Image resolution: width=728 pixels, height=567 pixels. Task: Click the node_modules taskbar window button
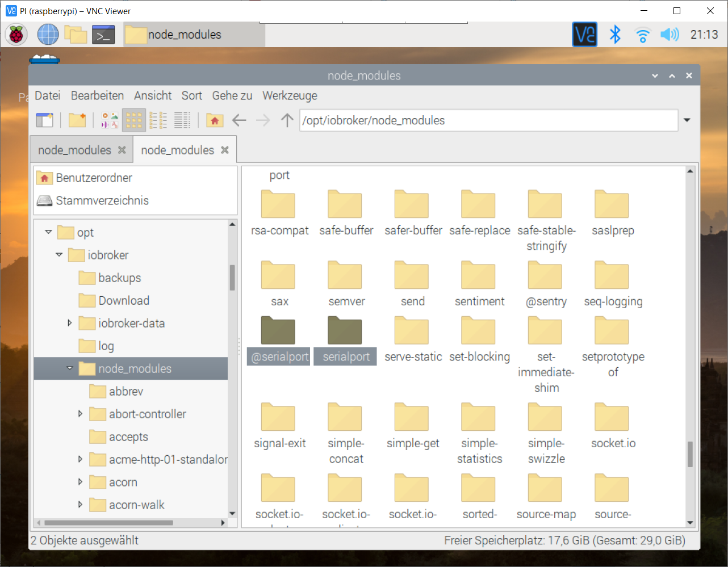pyautogui.click(x=194, y=35)
